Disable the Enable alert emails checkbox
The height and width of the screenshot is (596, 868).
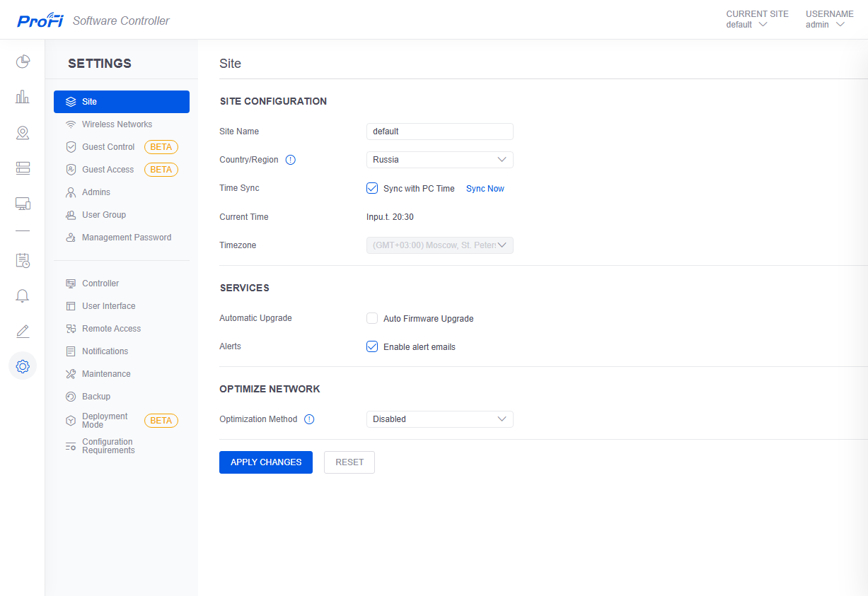coord(372,346)
